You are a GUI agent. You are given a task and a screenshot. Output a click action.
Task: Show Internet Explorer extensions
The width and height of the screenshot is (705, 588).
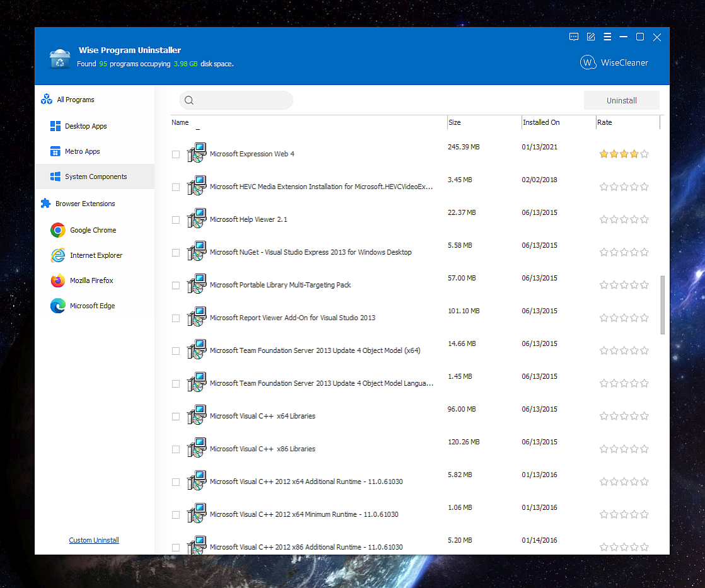click(x=96, y=255)
